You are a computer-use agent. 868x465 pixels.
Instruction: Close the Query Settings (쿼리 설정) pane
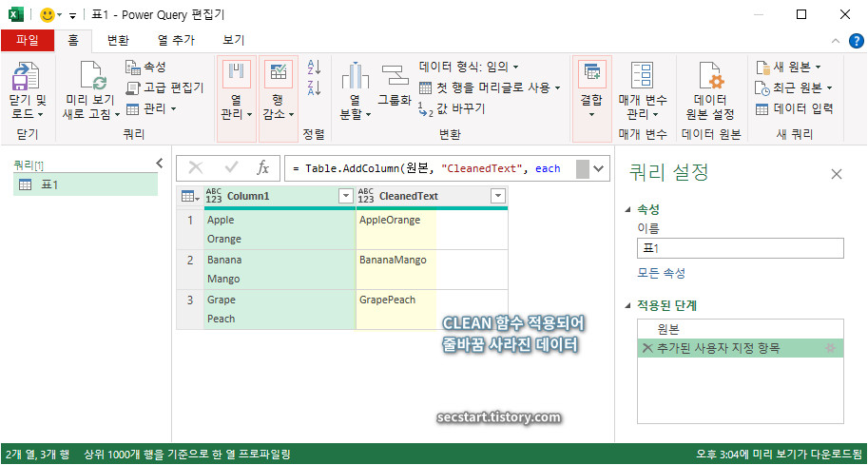[x=837, y=174]
